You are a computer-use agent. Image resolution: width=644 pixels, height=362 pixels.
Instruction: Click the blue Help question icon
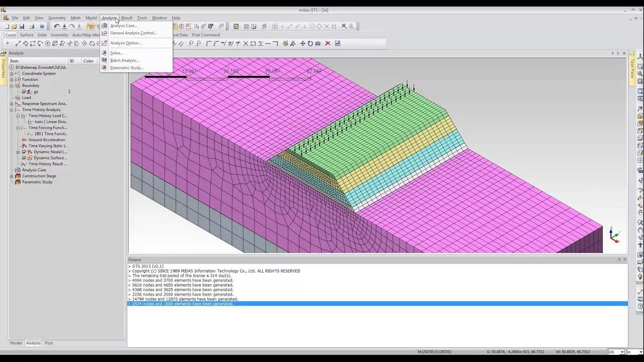[42, 26]
